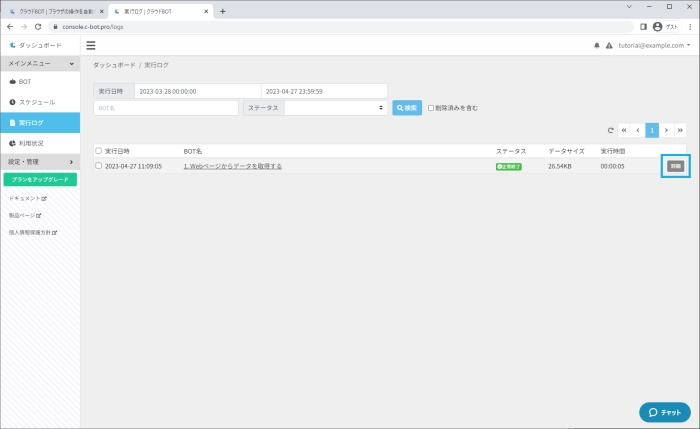Click the refresh icon above the table
This screenshot has height=429, width=700.
pyautogui.click(x=610, y=130)
